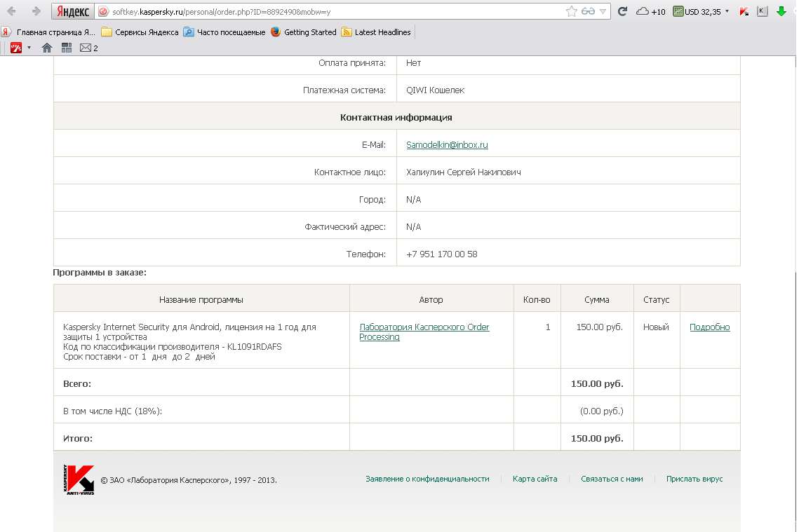The width and height of the screenshot is (799, 532).
Task: Go back with the browser Back arrow
Action: point(11,11)
